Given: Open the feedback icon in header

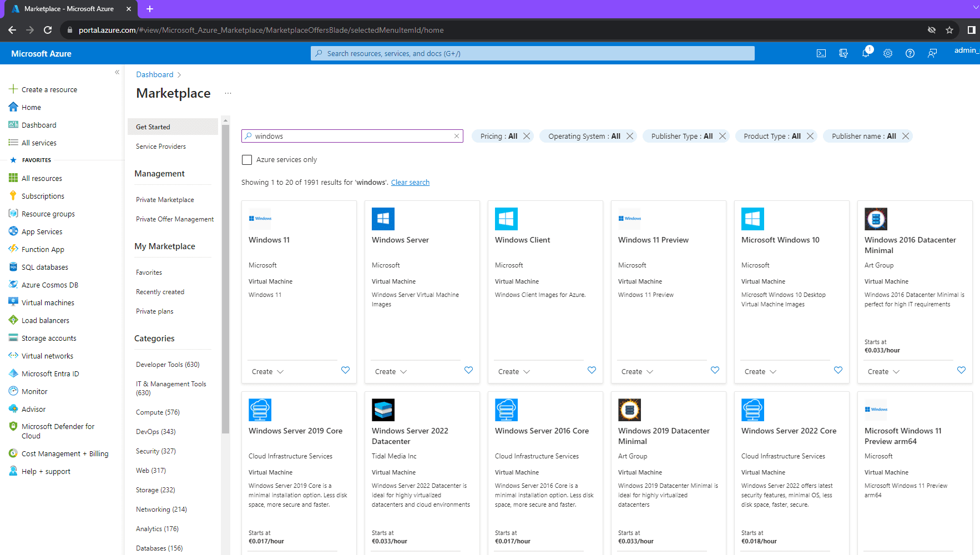Looking at the screenshot, I should [932, 53].
